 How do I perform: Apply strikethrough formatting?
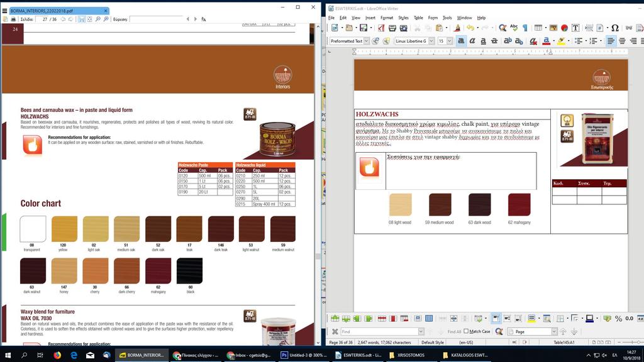click(494, 41)
